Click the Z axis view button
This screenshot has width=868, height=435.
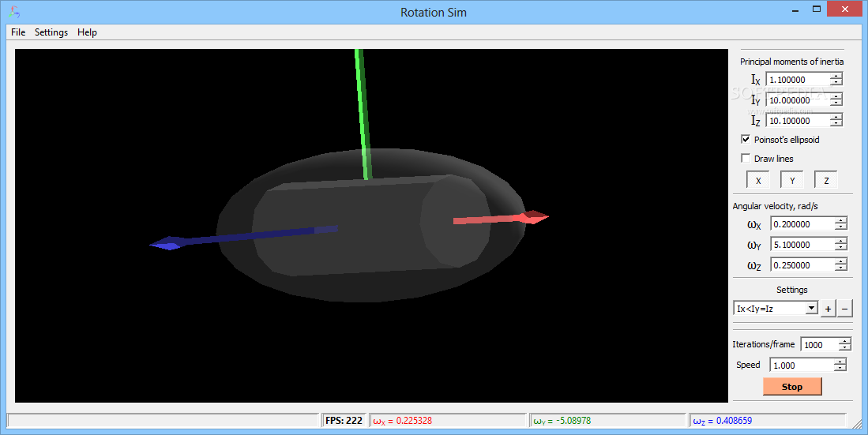click(826, 181)
